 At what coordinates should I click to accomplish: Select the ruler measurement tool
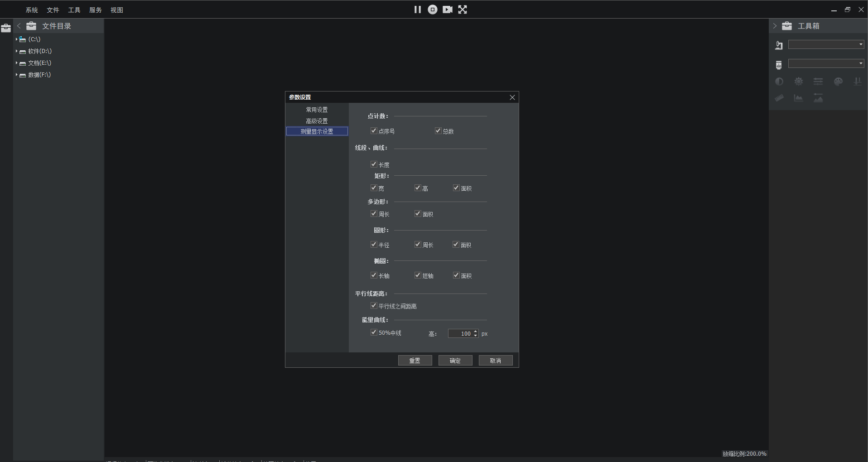click(779, 98)
